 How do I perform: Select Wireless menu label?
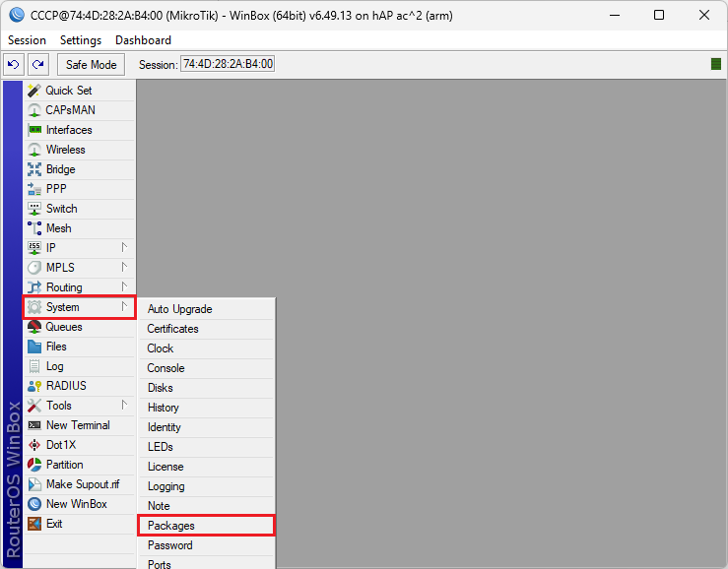tap(65, 150)
